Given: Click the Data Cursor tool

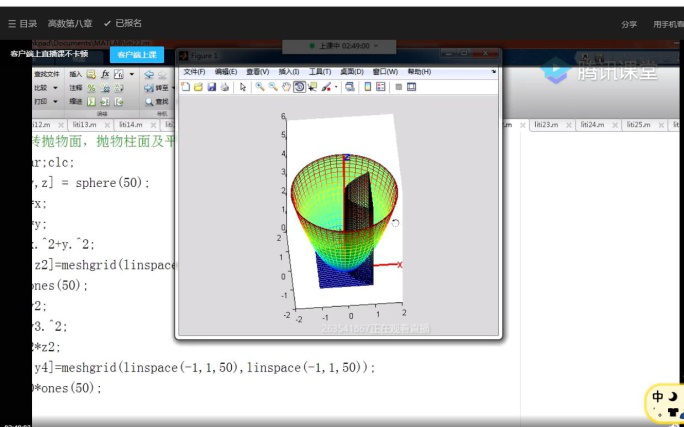Looking at the screenshot, I should (x=312, y=87).
